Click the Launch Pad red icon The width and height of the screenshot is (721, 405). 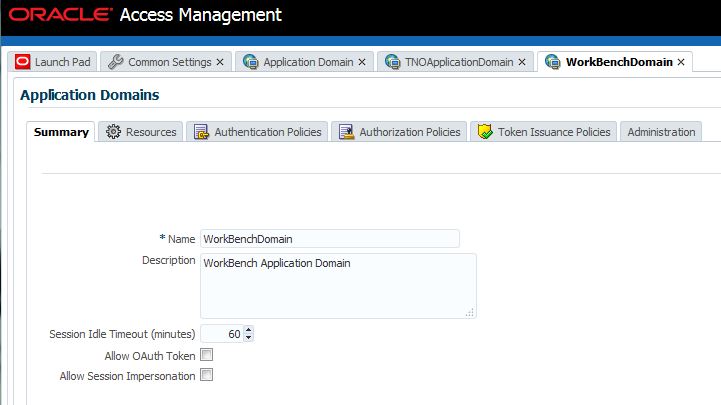click(22, 62)
